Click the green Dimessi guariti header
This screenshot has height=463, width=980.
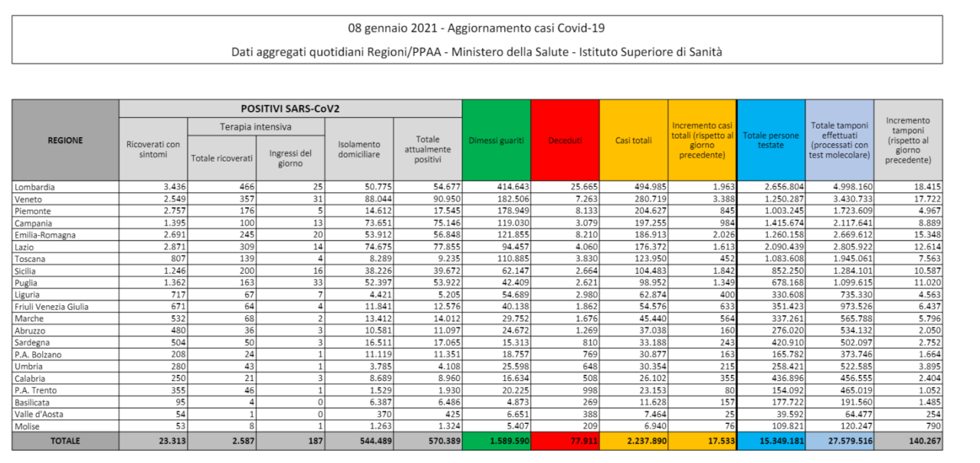[x=496, y=140]
